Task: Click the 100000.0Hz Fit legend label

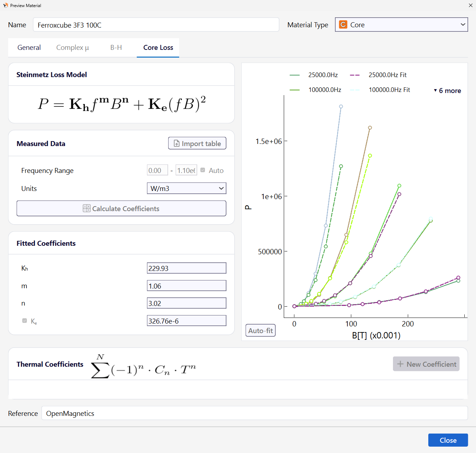Action: (x=389, y=90)
